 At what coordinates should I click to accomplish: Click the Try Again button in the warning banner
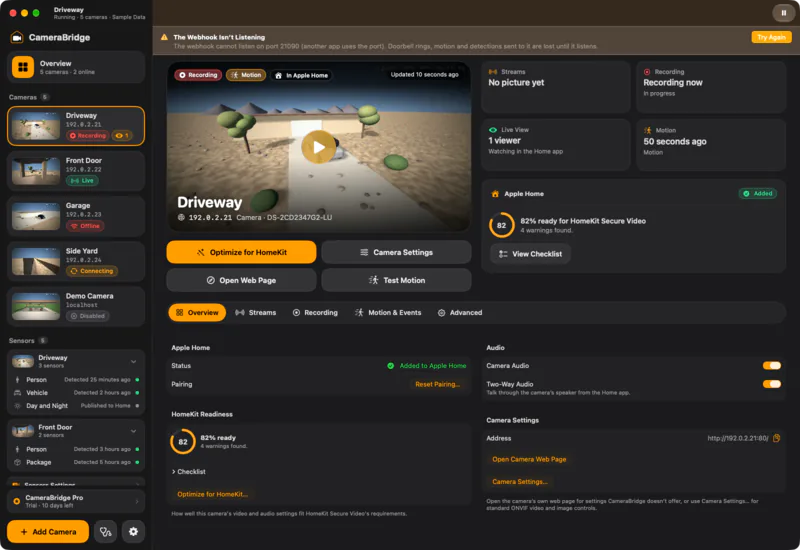click(x=771, y=37)
